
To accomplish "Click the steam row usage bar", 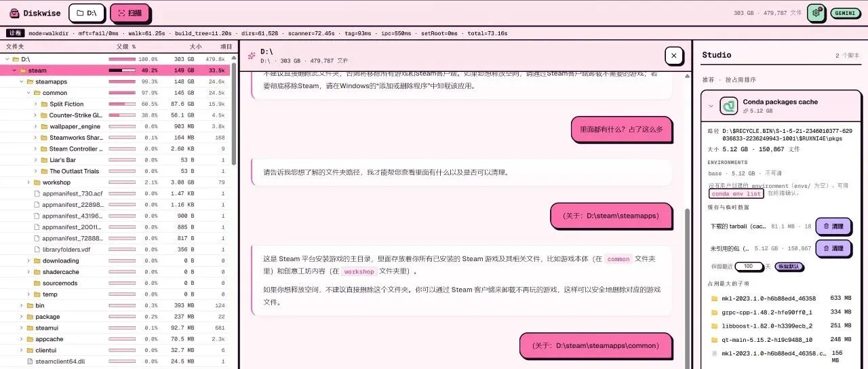I will pos(122,70).
